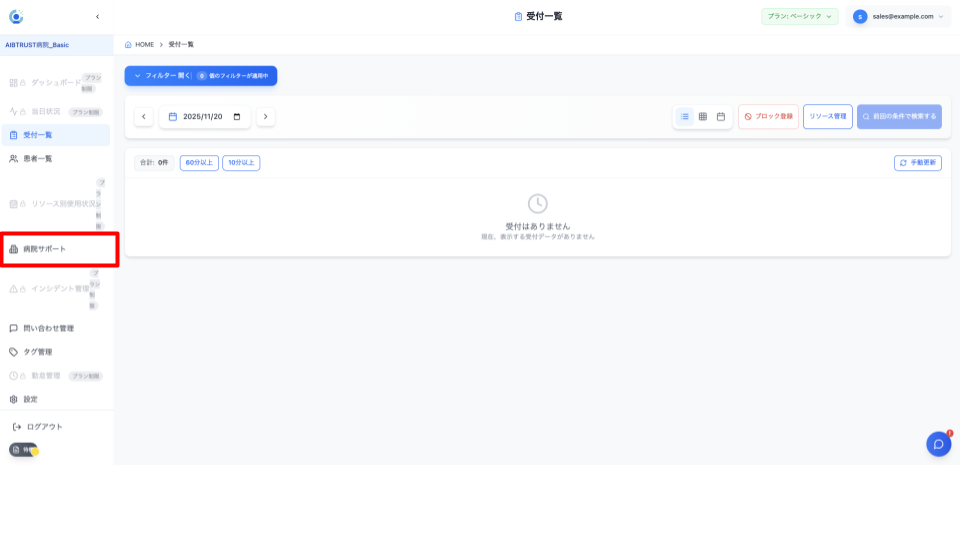
Task: Switch to calendar view icon
Action: coord(721,117)
